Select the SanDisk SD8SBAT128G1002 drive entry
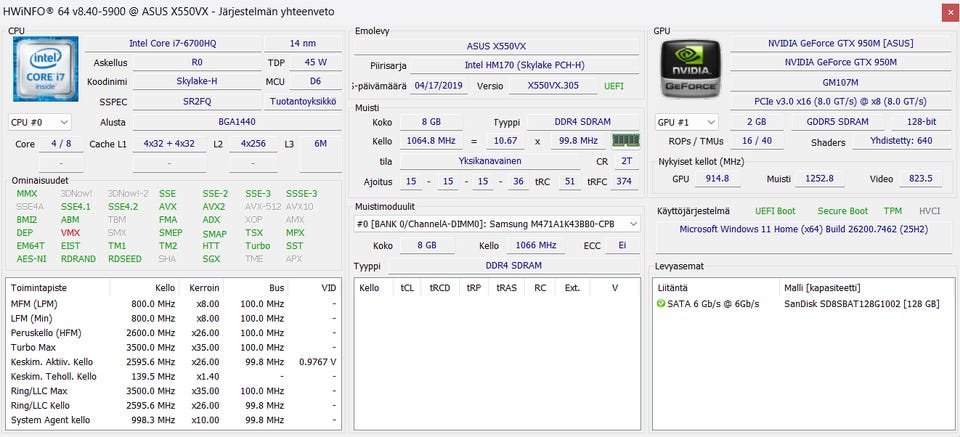 pyautogui.click(x=860, y=304)
